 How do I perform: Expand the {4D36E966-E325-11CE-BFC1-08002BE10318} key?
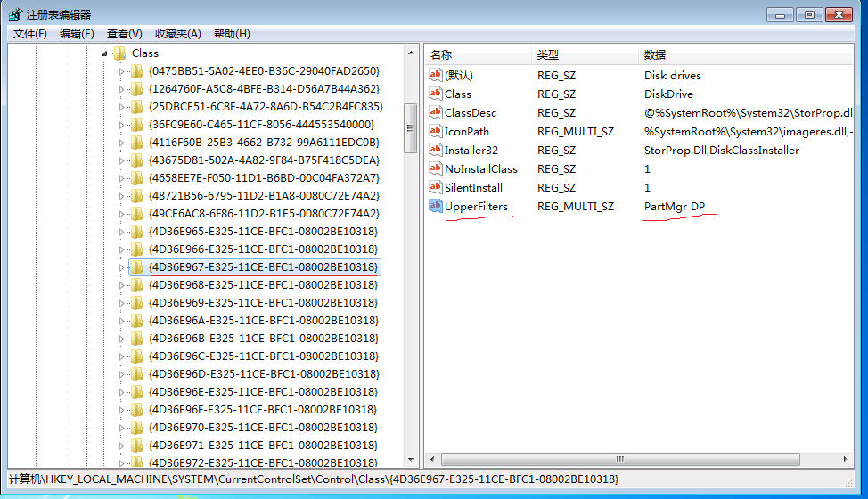pos(121,250)
